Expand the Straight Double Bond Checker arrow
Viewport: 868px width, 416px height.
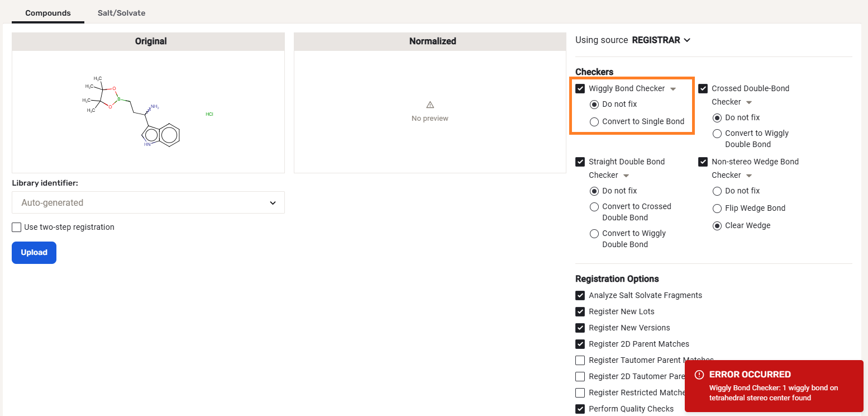click(x=626, y=176)
